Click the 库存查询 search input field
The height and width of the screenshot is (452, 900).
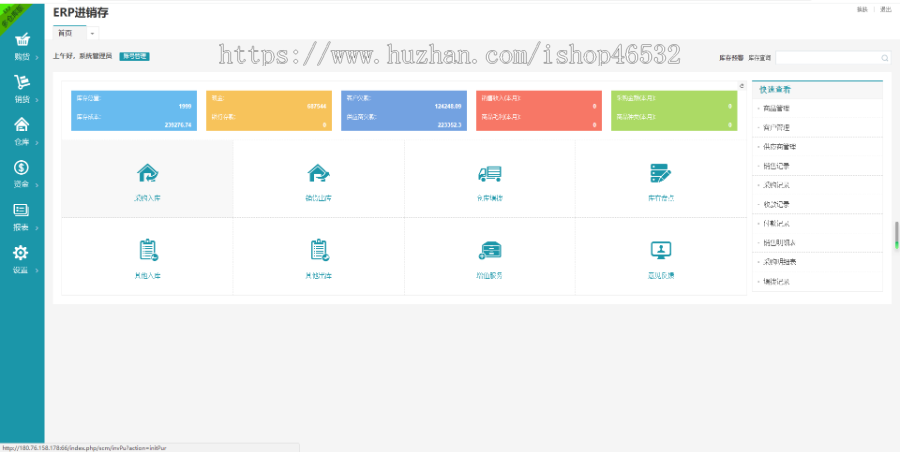pos(826,58)
